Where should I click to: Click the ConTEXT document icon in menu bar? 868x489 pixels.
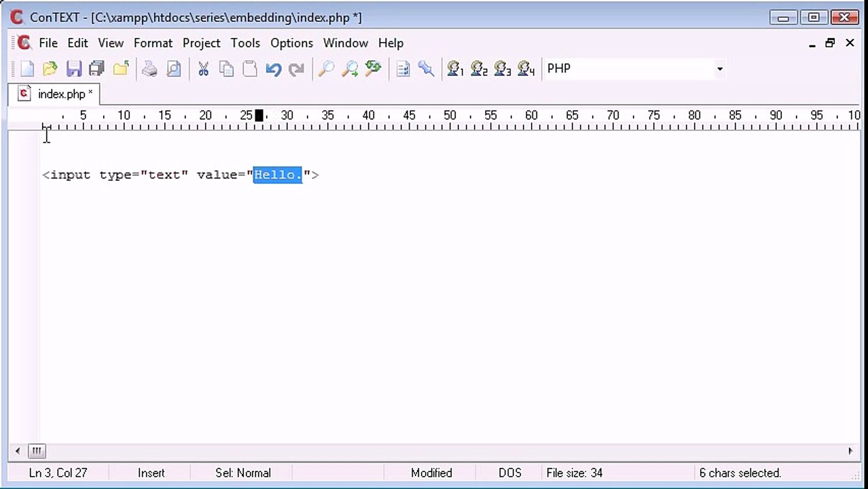(x=24, y=43)
